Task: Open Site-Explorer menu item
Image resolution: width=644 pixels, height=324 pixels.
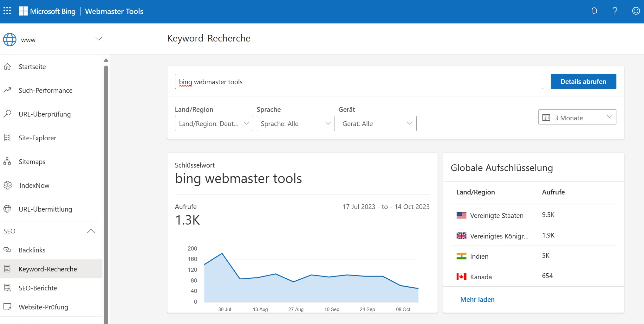Action: [x=51, y=138]
